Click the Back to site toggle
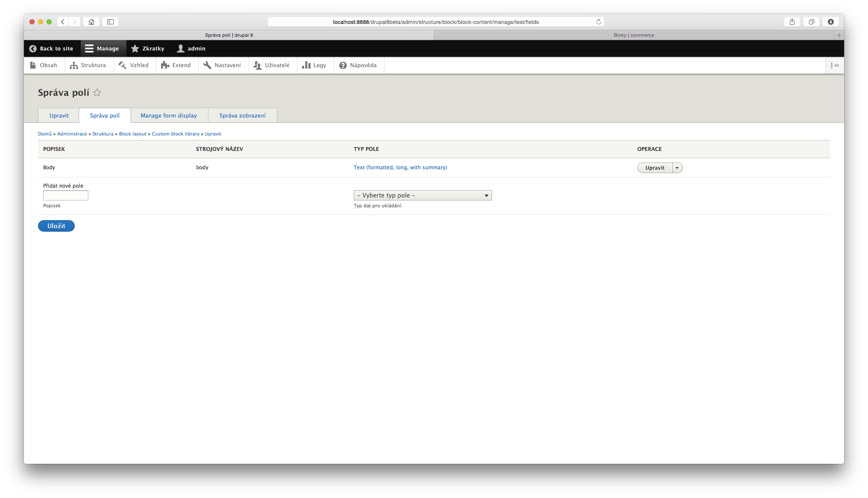This screenshot has height=498, width=868. click(50, 48)
